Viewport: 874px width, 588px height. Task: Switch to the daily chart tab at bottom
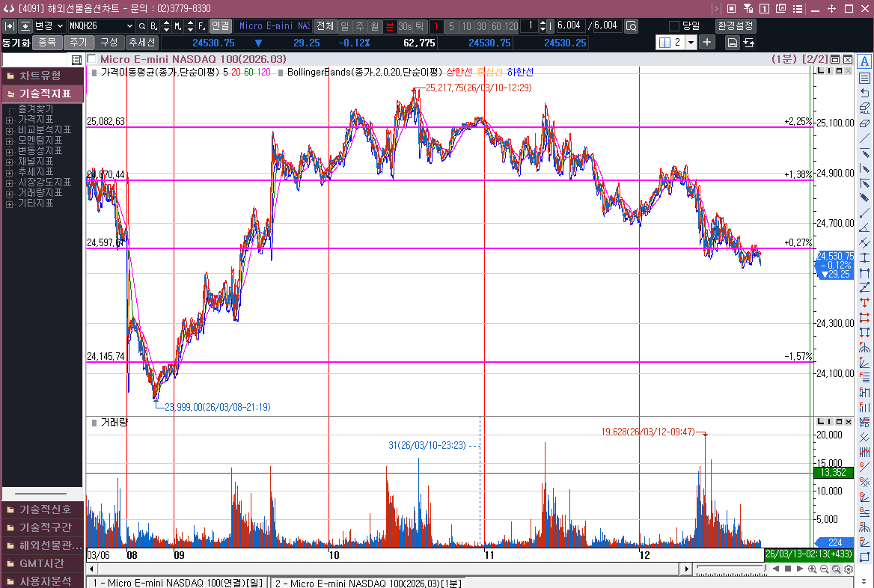tap(177, 583)
